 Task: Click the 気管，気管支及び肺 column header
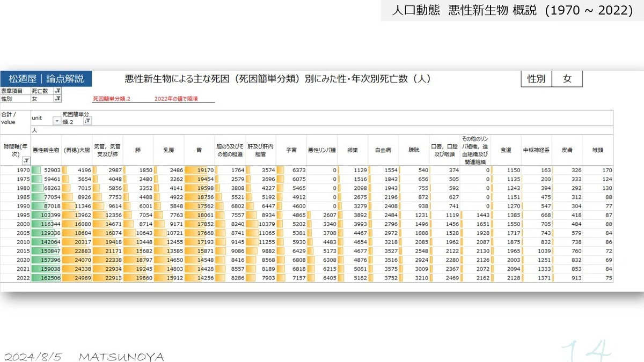107,151
